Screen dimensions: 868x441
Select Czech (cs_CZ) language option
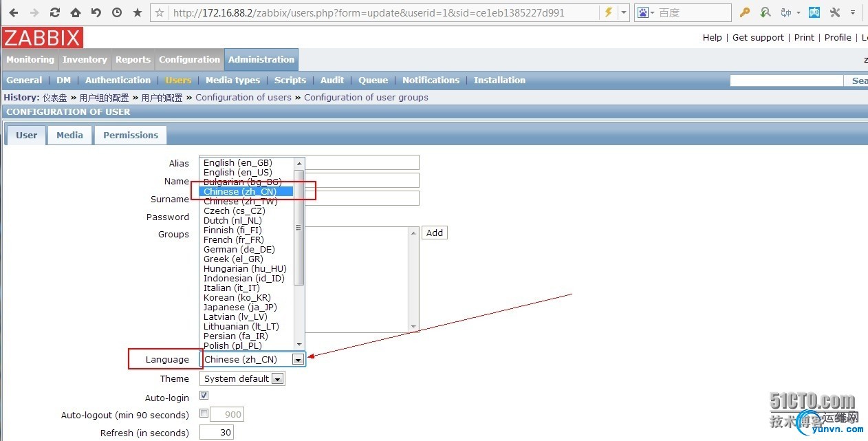pyautogui.click(x=247, y=211)
